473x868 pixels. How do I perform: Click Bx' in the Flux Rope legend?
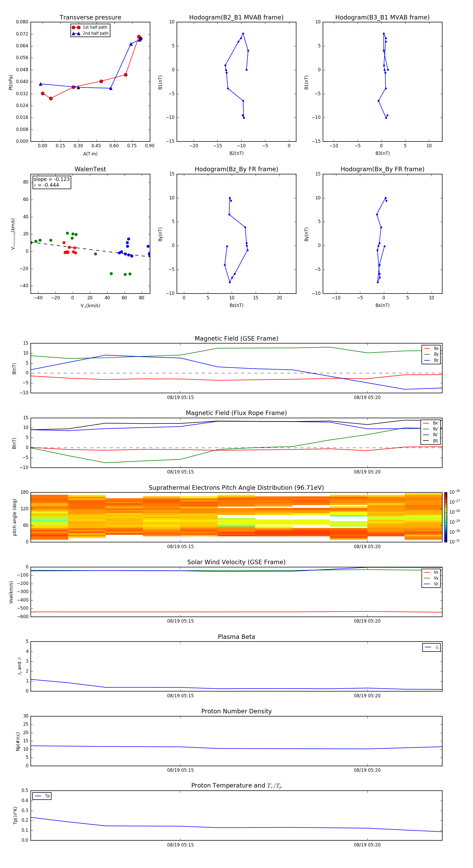point(431,423)
